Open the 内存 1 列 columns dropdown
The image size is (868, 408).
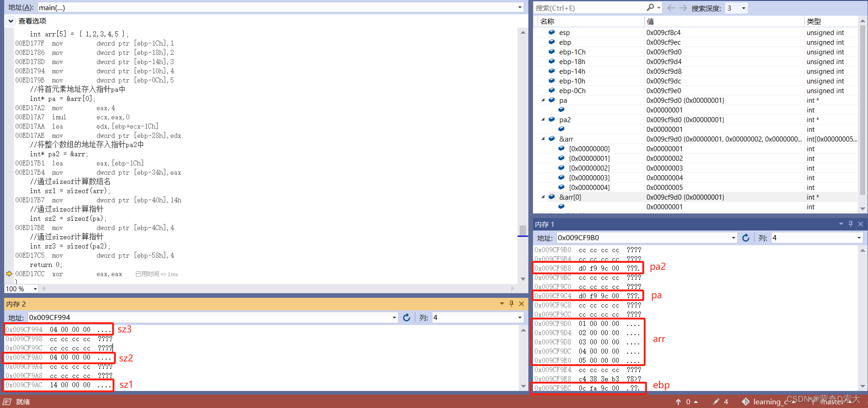(x=859, y=238)
